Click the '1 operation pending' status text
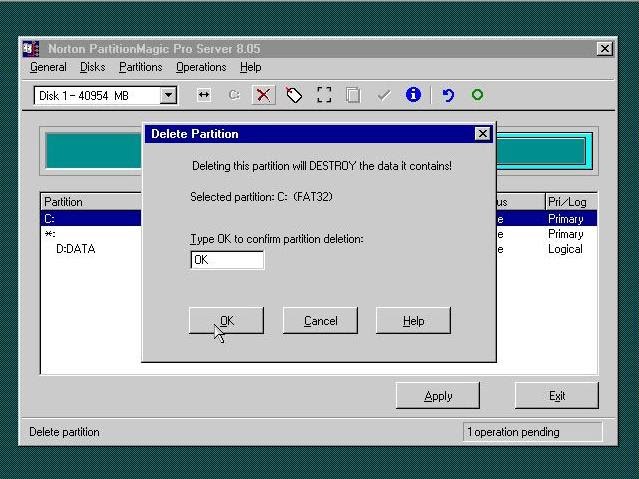The width and height of the screenshot is (639, 479). click(x=513, y=432)
